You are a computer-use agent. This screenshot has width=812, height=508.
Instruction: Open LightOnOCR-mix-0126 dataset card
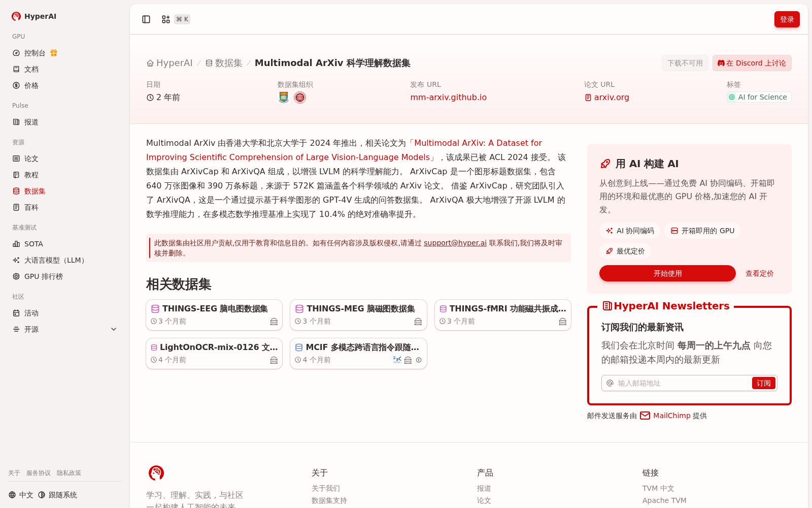pyautogui.click(x=214, y=354)
